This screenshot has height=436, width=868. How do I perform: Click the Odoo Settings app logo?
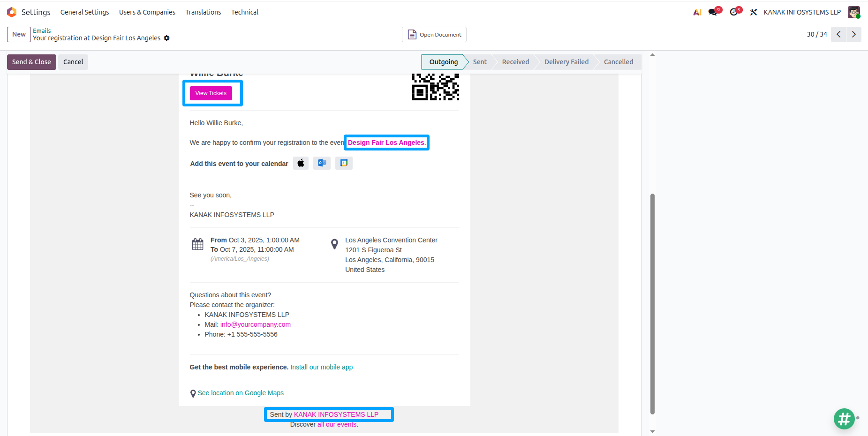click(12, 12)
